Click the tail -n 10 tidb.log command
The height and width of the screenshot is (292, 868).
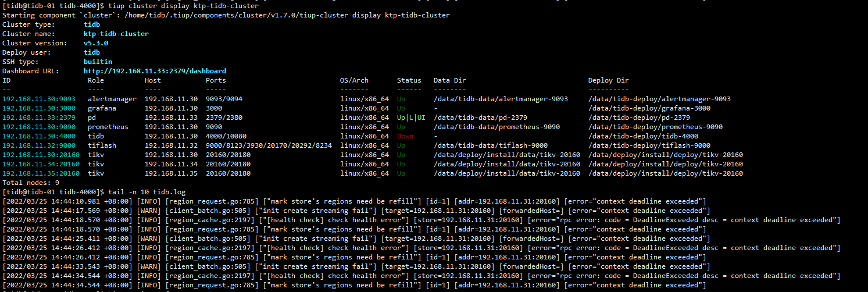(x=147, y=192)
